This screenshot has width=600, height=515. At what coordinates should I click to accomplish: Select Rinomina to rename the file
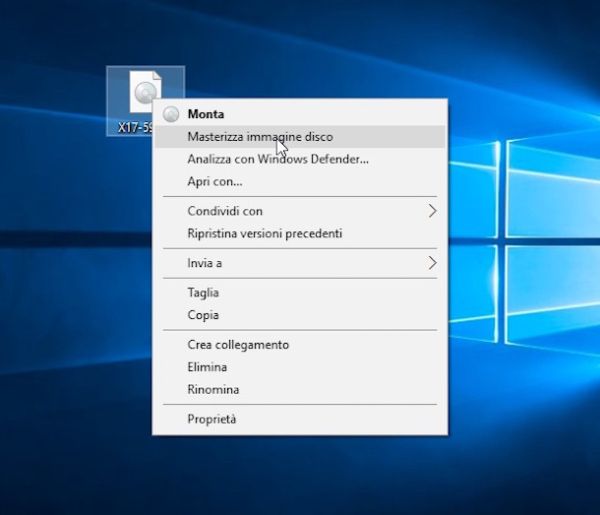213,389
